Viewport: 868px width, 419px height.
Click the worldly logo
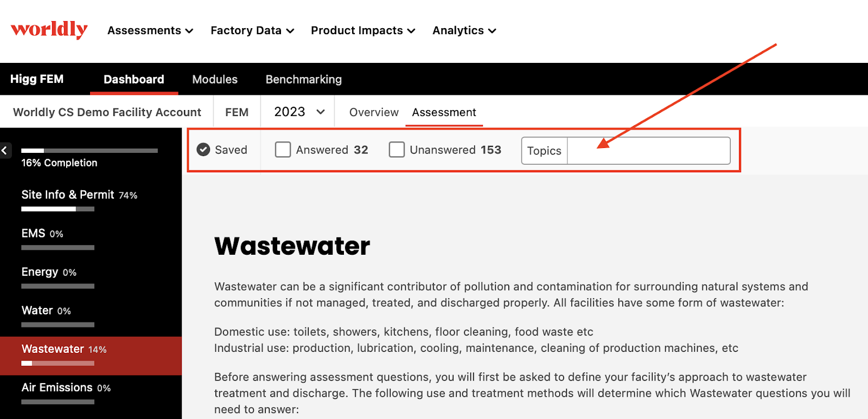(48, 30)
